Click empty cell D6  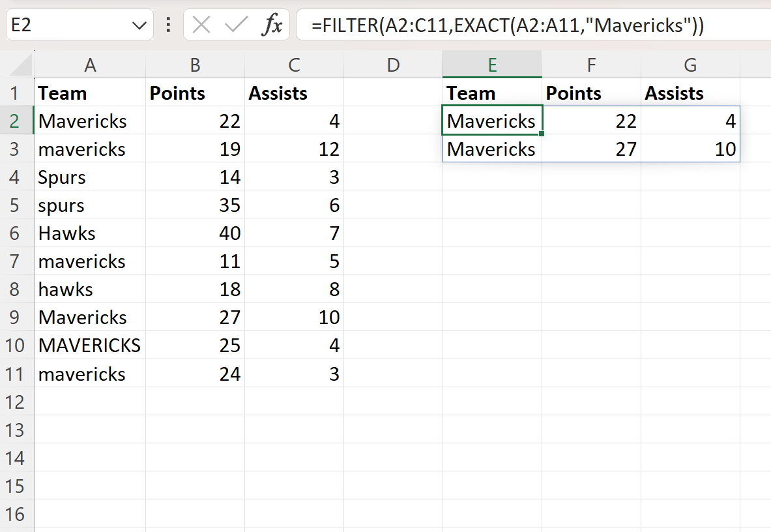coord(393,233)
